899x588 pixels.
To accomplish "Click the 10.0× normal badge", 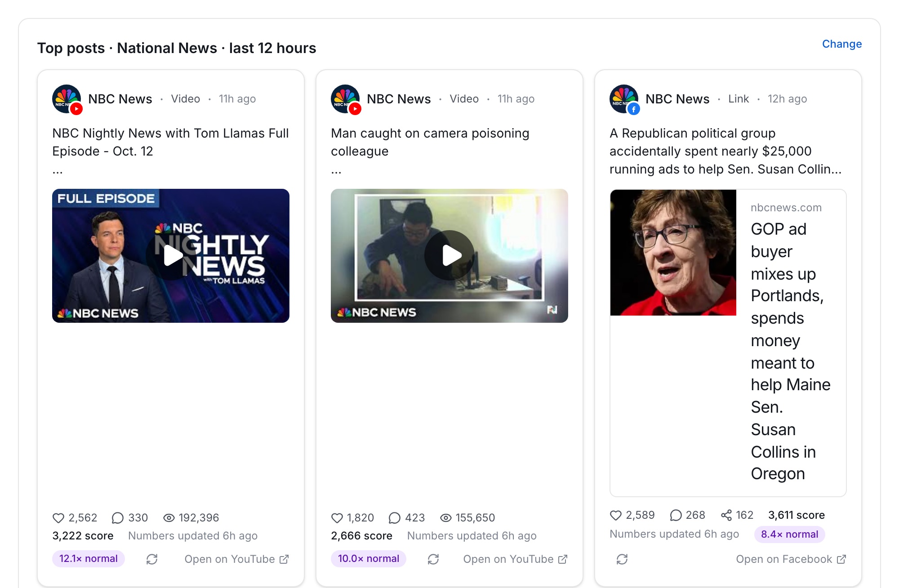I will (369, 559).
